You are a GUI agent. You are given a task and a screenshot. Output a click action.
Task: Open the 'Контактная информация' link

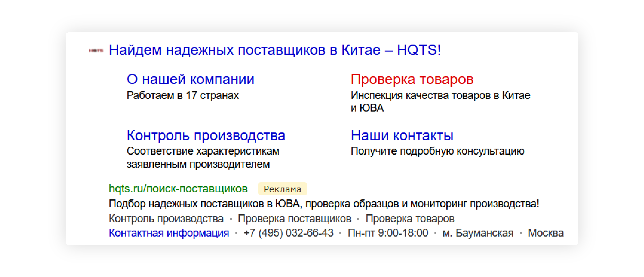pyautogui.click(x=169, y=233)
